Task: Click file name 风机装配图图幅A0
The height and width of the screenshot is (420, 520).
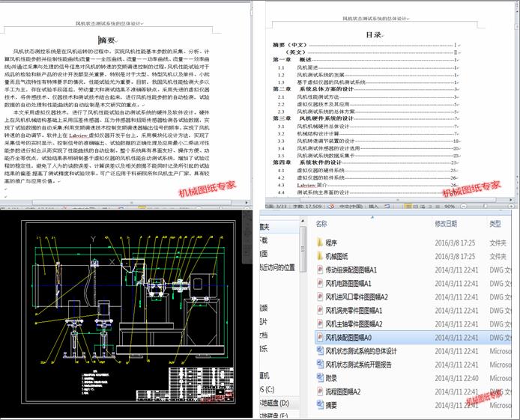Action: [x=348, y=337]
